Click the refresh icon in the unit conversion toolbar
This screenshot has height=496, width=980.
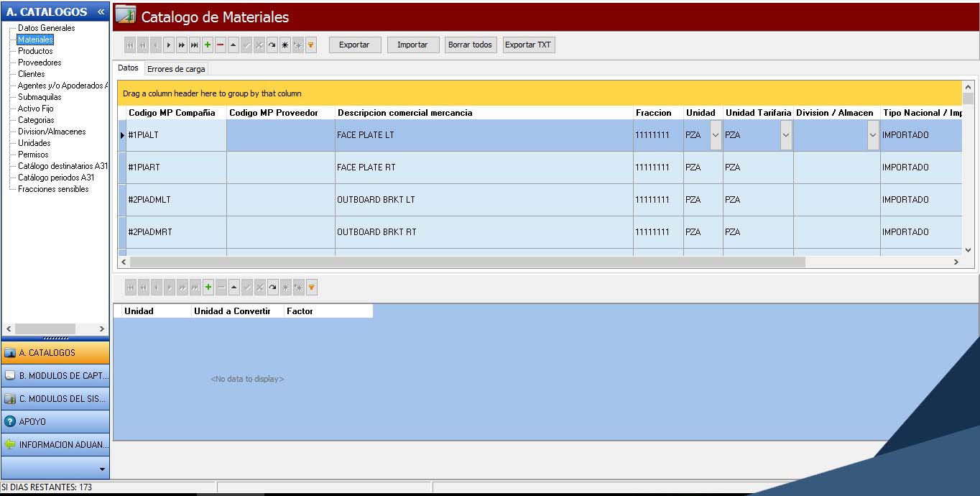point(272,288)
